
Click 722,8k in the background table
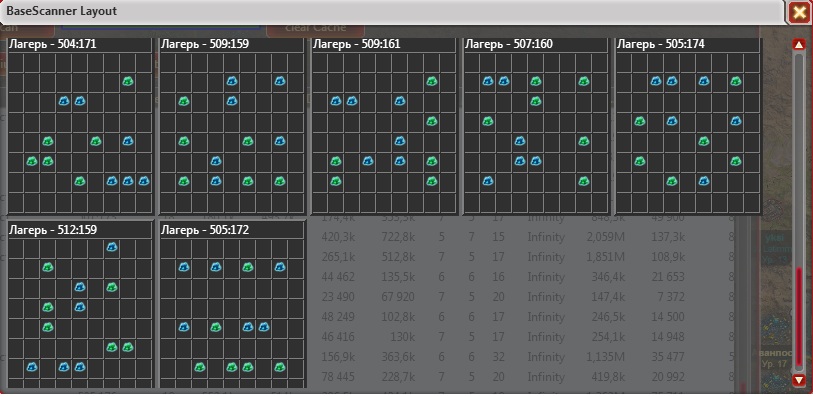(398, 237)
